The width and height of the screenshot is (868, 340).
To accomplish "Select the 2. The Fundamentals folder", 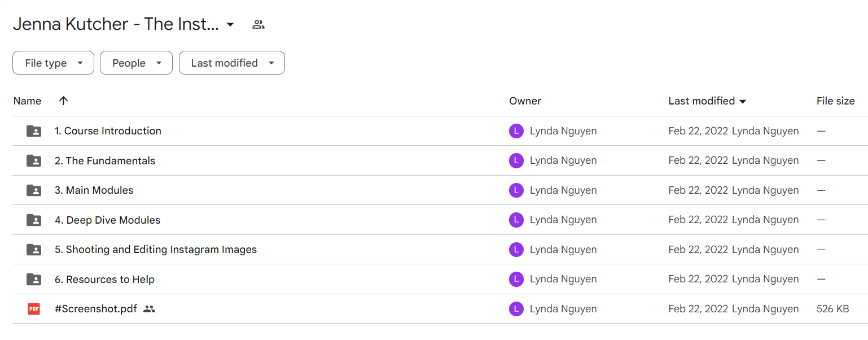I will coord(105,161).
